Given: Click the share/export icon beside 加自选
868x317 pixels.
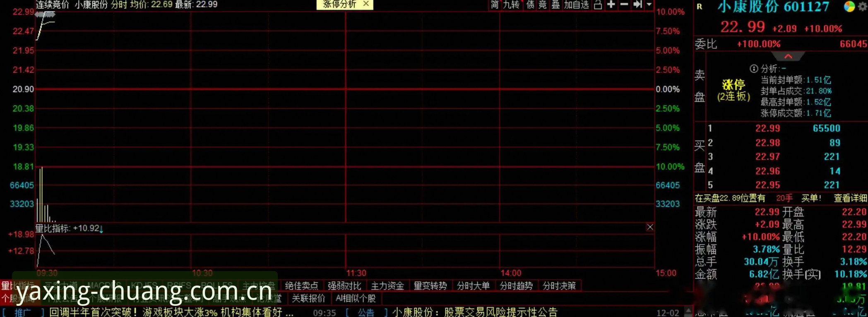Looking at the screenshot, I should point(598,5).
